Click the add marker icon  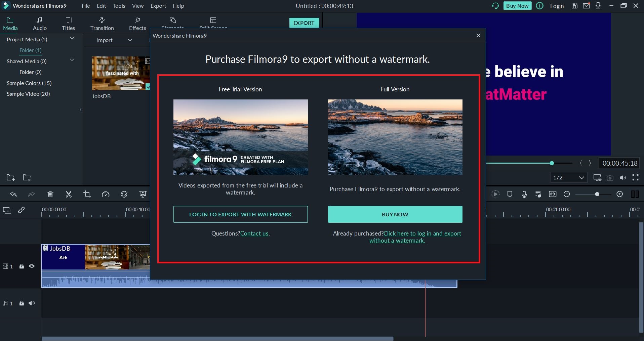tap(510, 194)
